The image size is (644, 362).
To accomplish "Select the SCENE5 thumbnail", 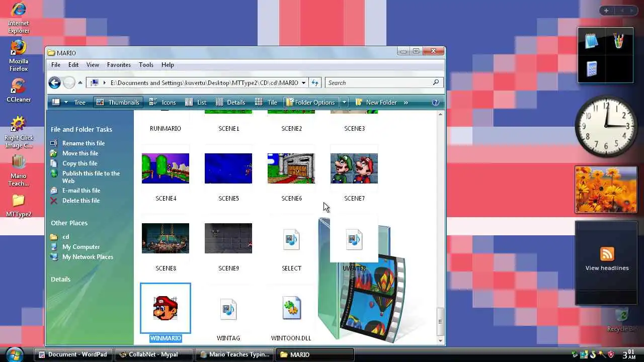I will [x=228, y=168].
